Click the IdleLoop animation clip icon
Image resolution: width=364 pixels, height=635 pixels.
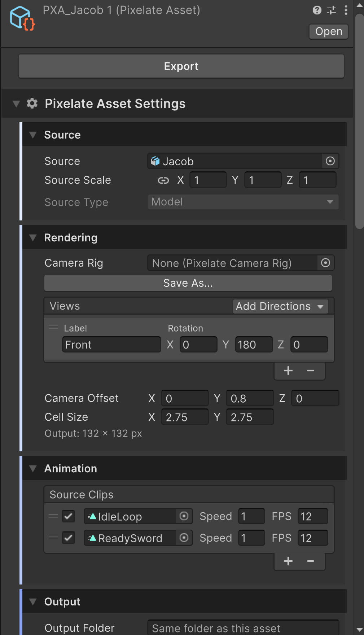tap(92, 516)
